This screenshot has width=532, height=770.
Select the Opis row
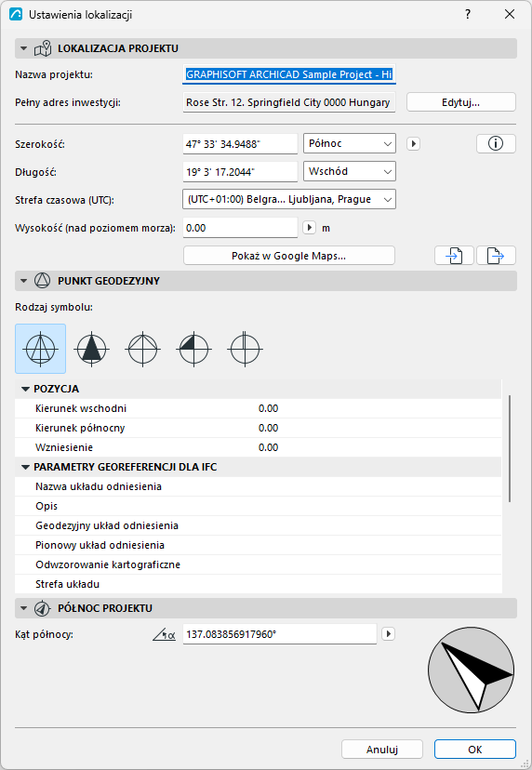[x=258, y=506]
